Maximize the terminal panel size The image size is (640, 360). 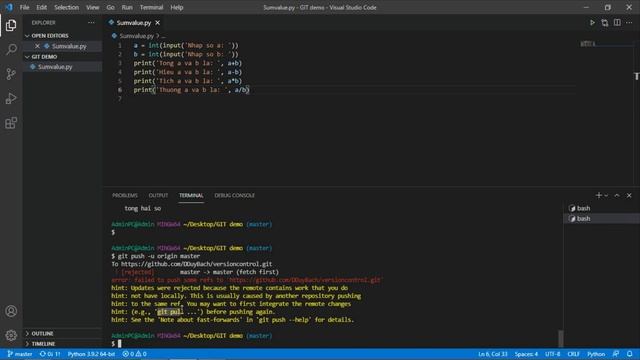(x=617, y=196)
